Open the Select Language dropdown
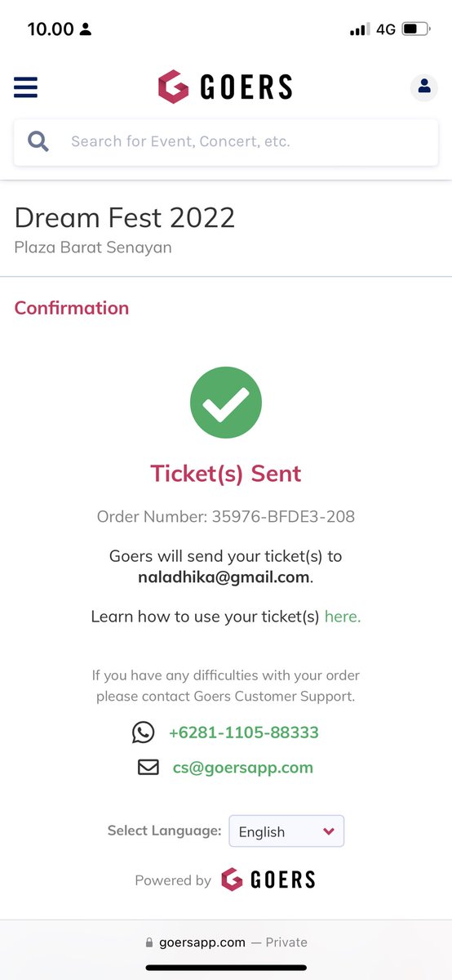Image resolution: width=452 pixels, height=980 pixels. click(286, 831)
